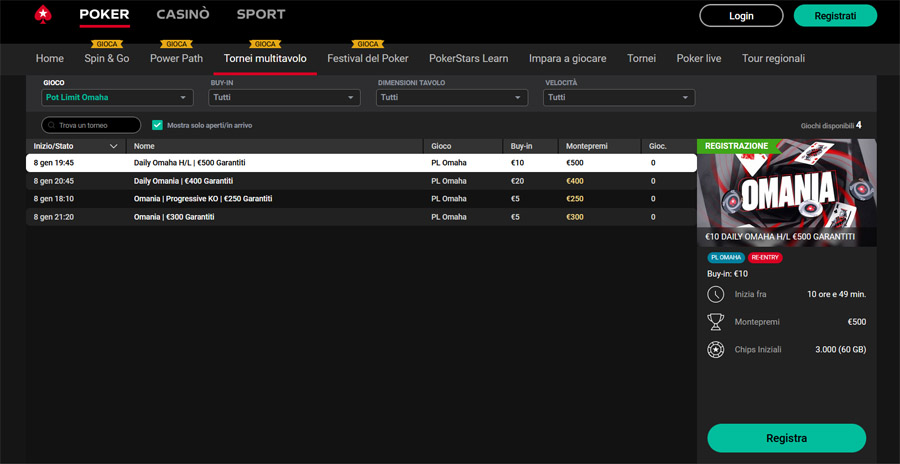Click the €10 DAILY OMAHA H/L banner title
The image size is (900, 464).
pos(780,237)
